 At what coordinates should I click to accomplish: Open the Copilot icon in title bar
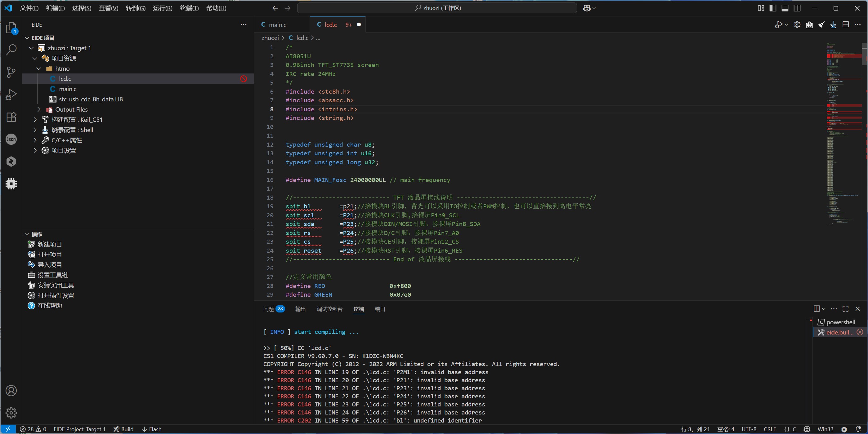point(587,8)
